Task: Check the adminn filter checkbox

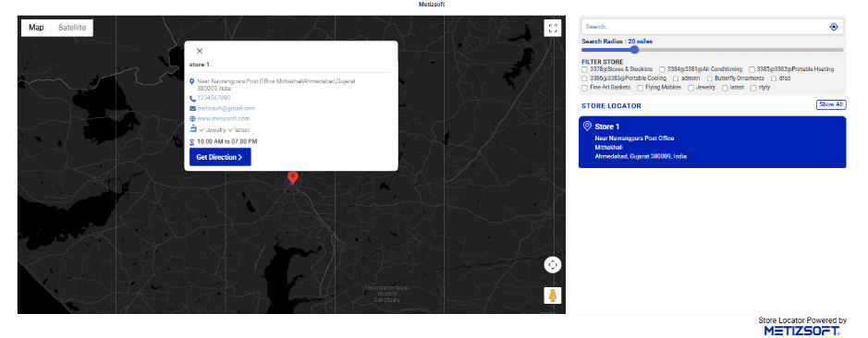Action: click(x=676, y=78)
